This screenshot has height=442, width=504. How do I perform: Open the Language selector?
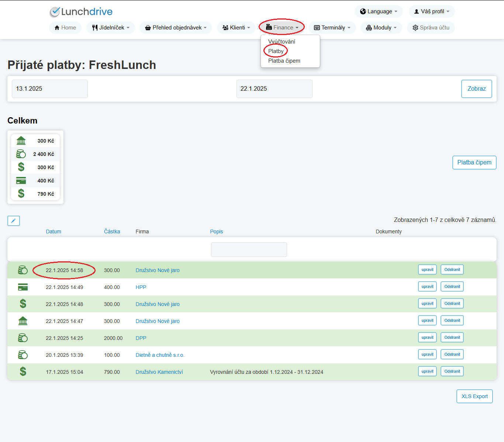coord(379,11)
